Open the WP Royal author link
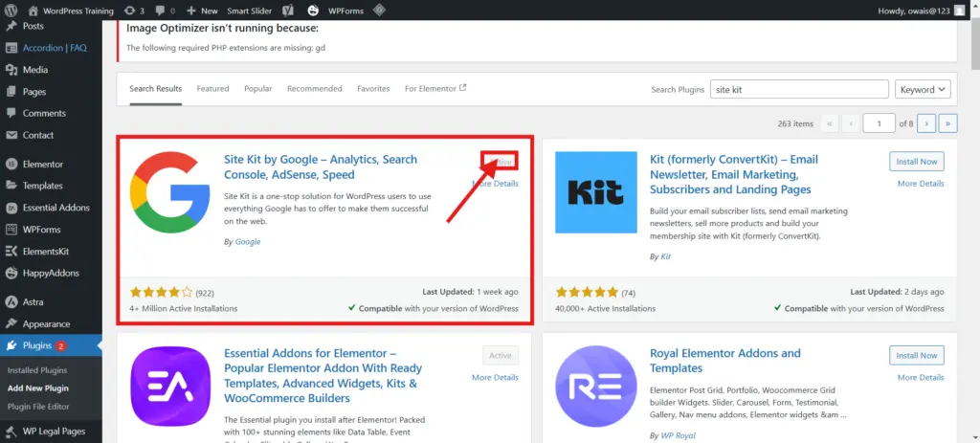The width and height of the screenshot is (980, 443). (679, 435)
